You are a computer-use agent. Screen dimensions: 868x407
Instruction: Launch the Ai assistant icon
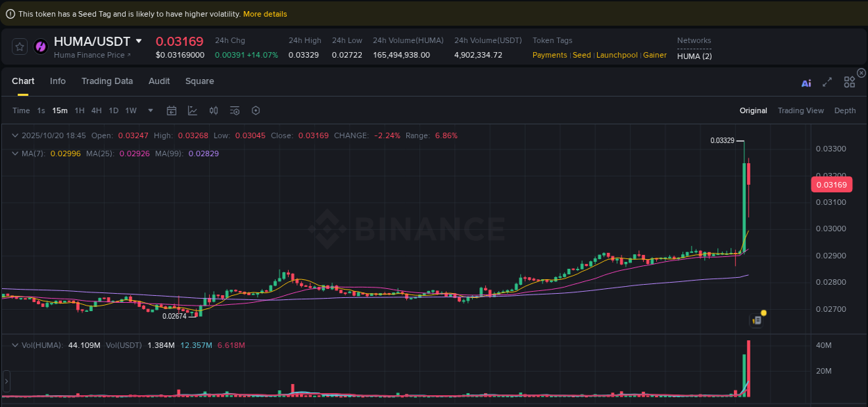(x=806, y=81)
